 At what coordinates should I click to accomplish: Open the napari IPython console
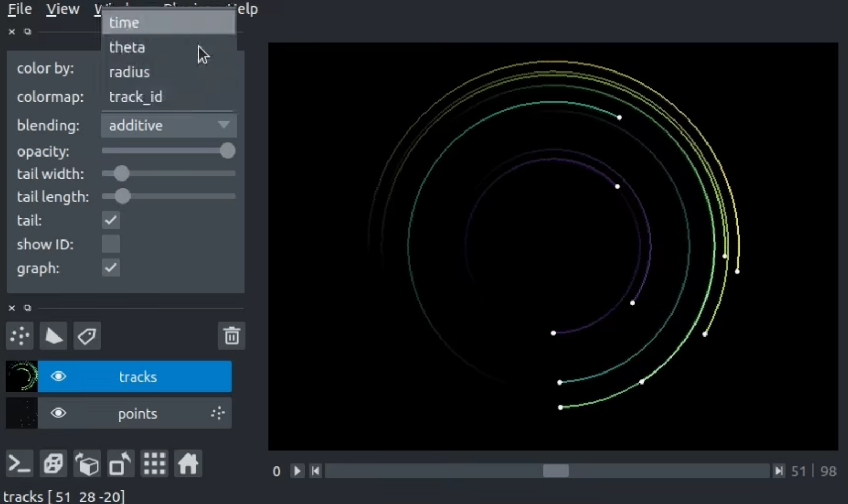pos(20,463)
